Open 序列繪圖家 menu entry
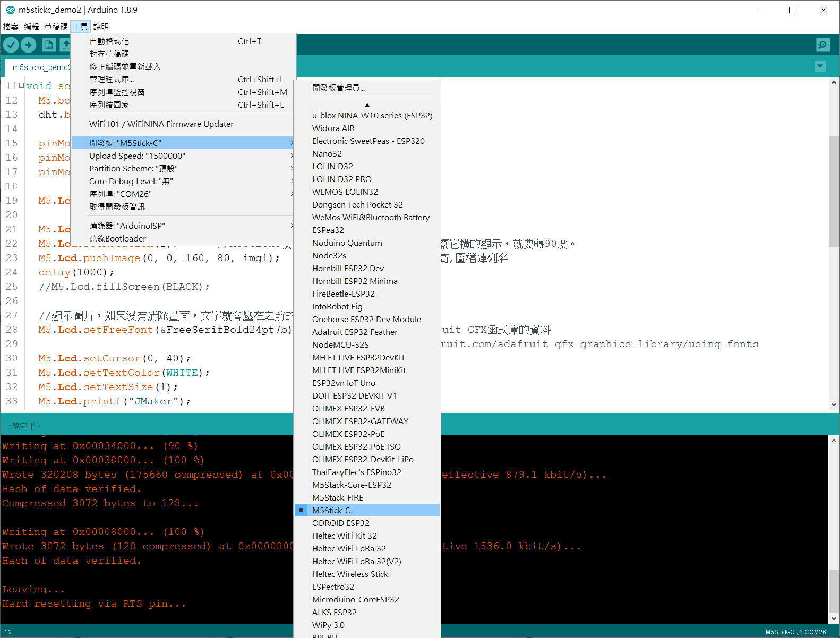Screen dimensions: 840x638 183,105
